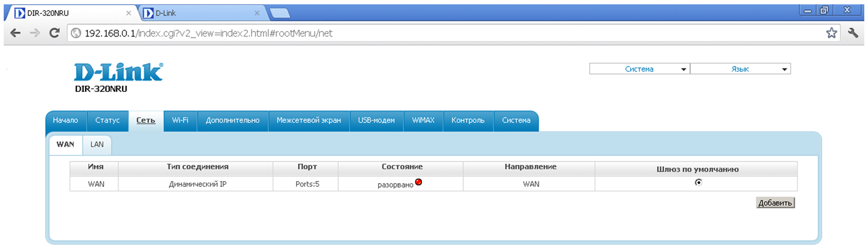This screenshot has height=250, width=868.
Task: Open the WAN connection row by name
Action: [96, 184]
